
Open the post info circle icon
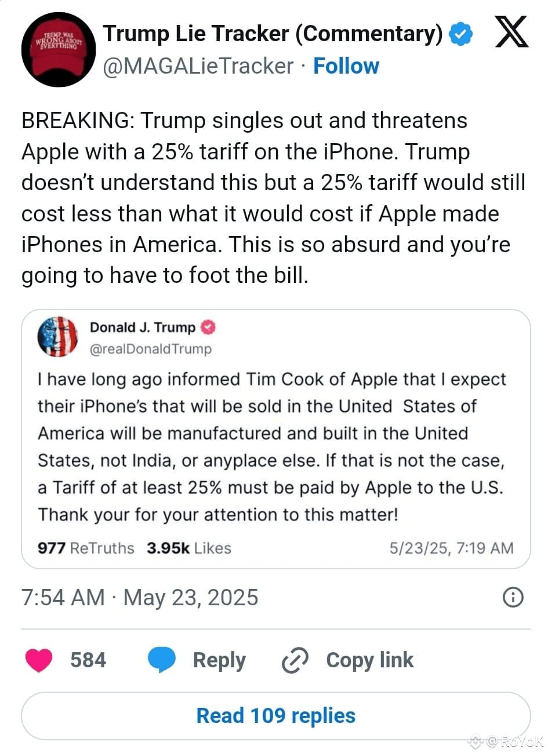tap(513, 598)
